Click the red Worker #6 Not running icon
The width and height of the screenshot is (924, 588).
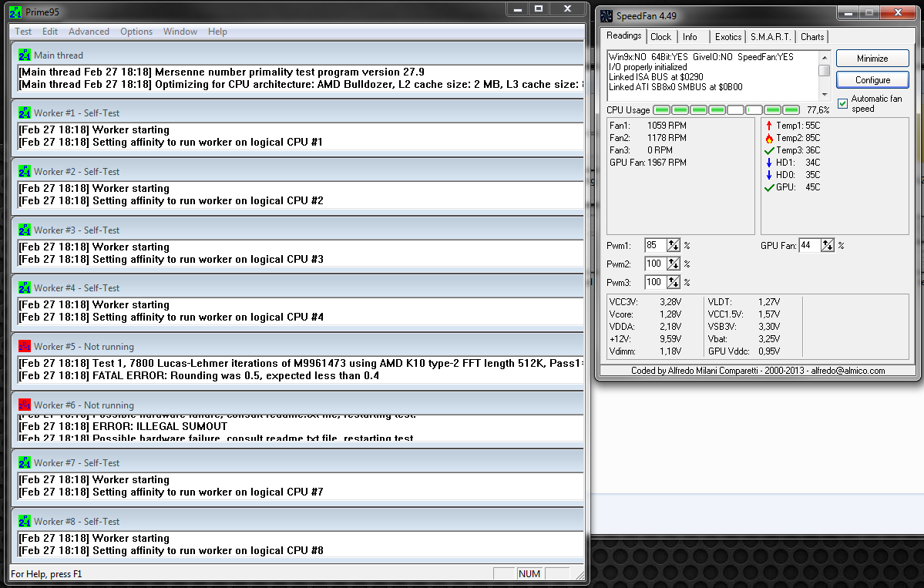pyautogui.click(x=24, y=405)
